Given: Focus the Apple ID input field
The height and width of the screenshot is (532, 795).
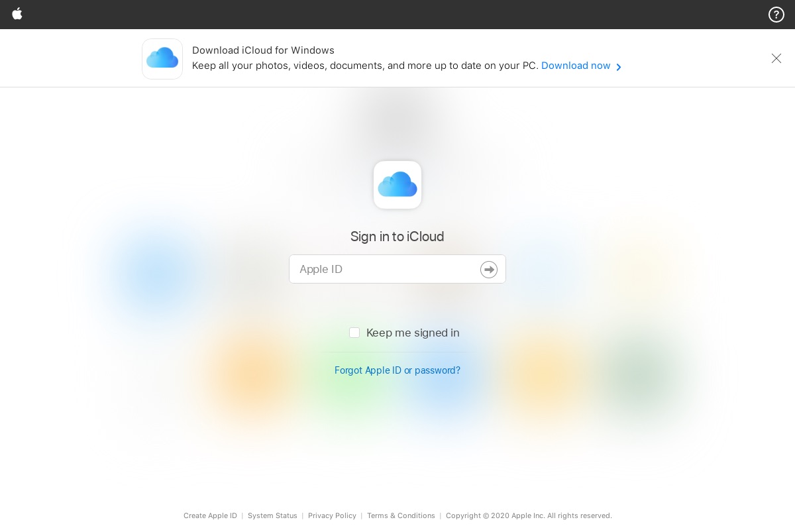Looking at the screenshot, I should coord(397,269).
